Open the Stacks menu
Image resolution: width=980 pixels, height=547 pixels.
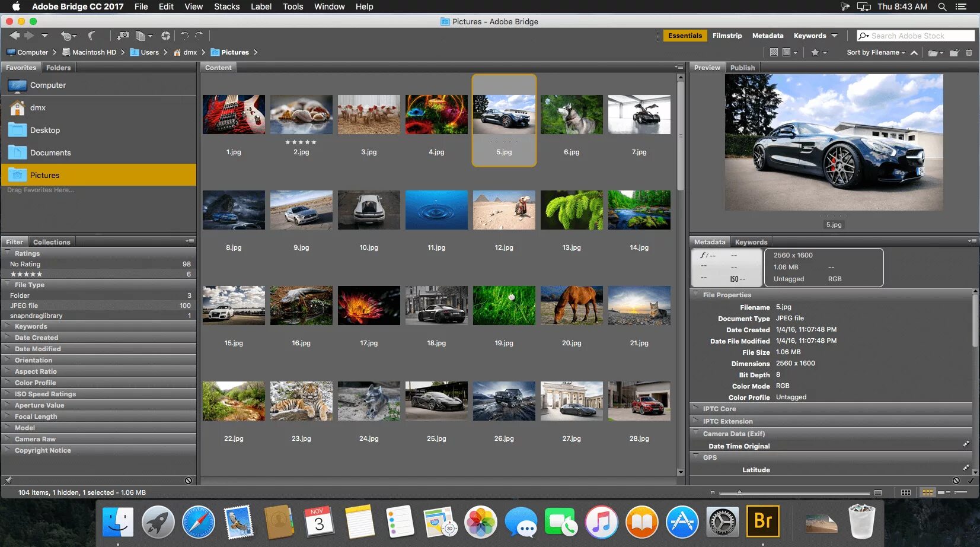click(x=226, y=7)
